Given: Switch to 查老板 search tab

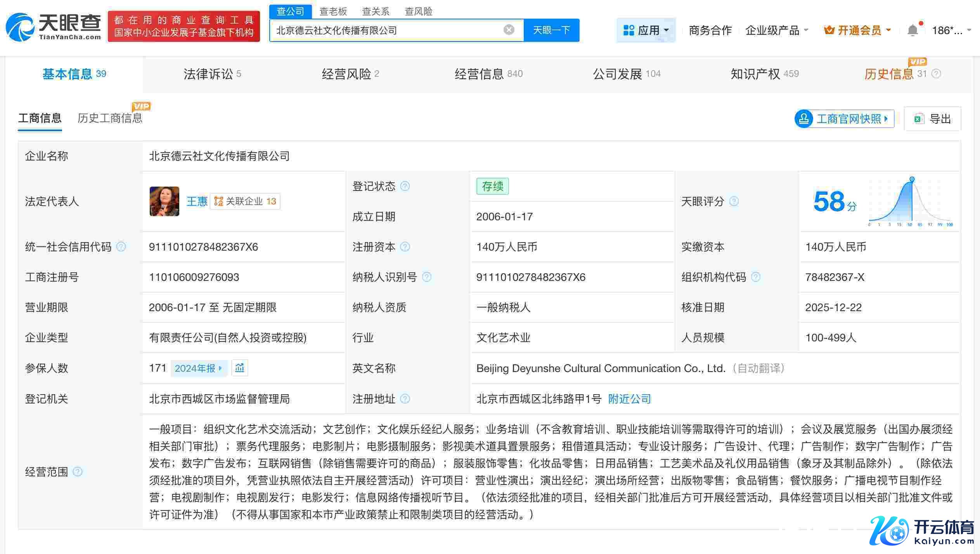Looking at the screenshot, I should [x=333, y=11].
